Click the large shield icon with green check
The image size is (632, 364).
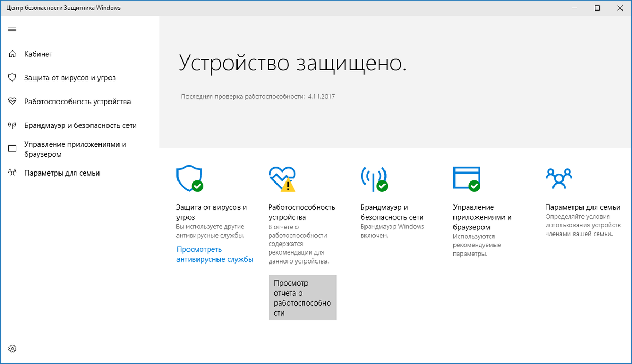pyautogui.click(x=190, y=179)
